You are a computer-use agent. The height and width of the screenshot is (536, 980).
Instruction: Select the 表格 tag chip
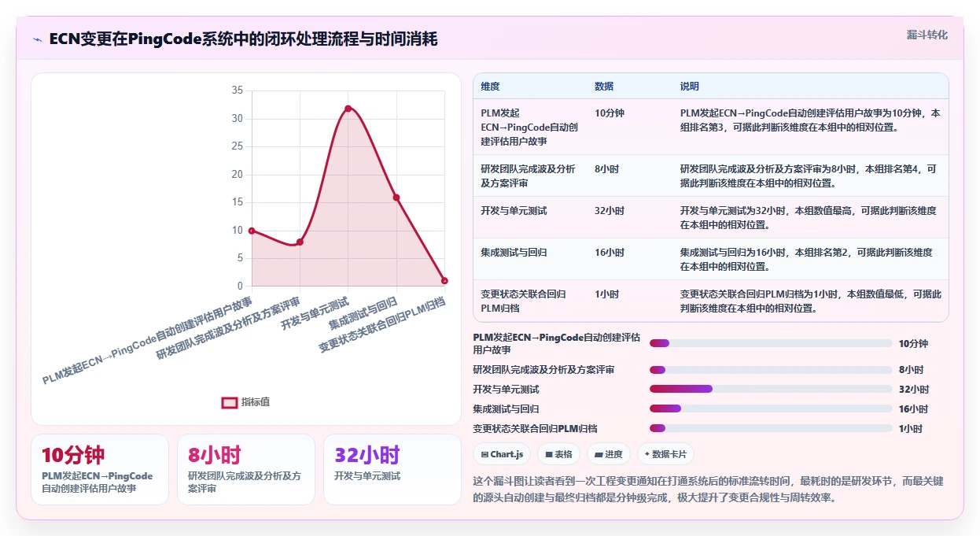pos(558,454)
